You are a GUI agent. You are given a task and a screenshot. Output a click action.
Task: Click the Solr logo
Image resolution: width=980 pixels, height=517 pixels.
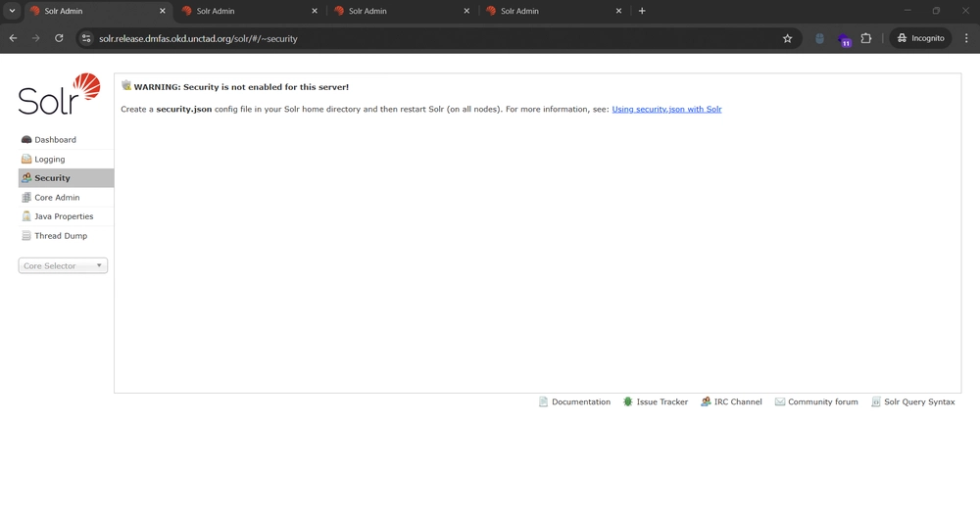60,94
